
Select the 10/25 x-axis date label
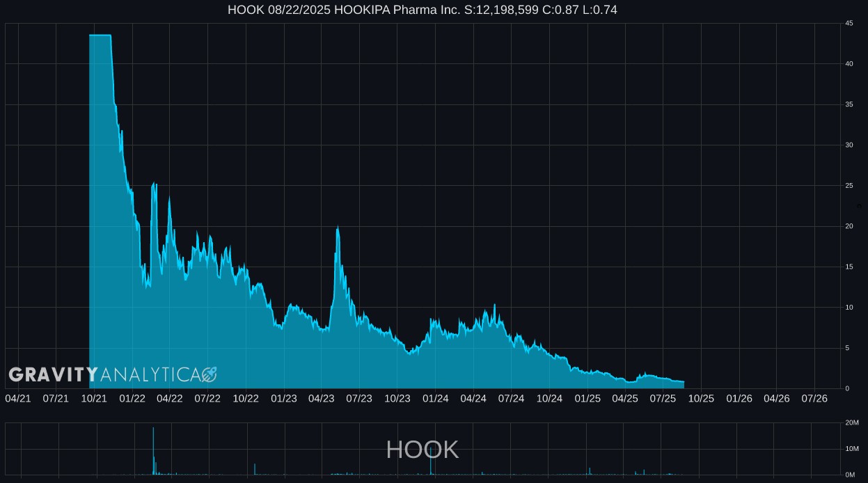point(701,398)
